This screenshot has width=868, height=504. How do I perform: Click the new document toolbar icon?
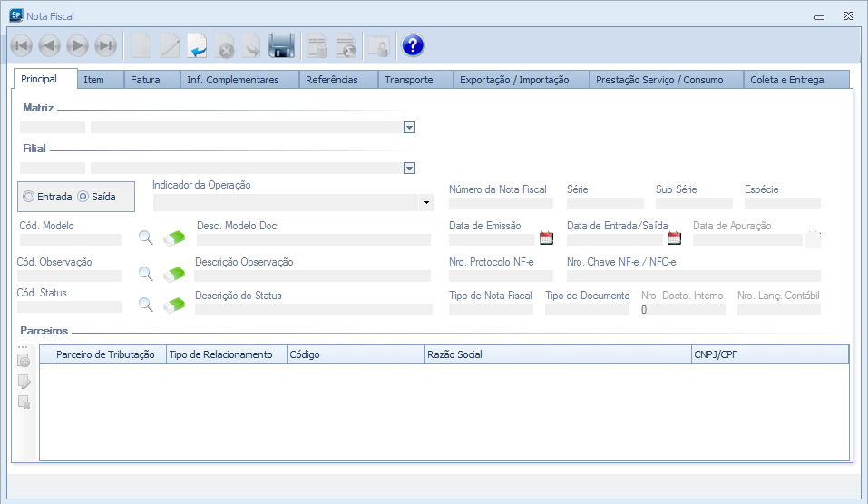pyautogui.click(x=141, y=46)
